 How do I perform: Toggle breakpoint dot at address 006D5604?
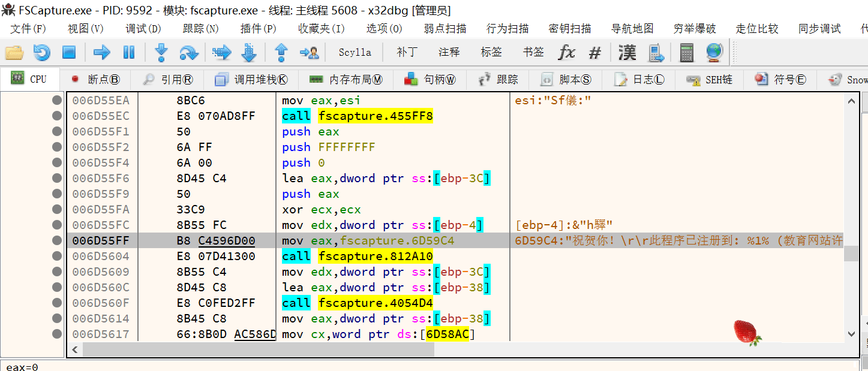(x=57, y=256)
